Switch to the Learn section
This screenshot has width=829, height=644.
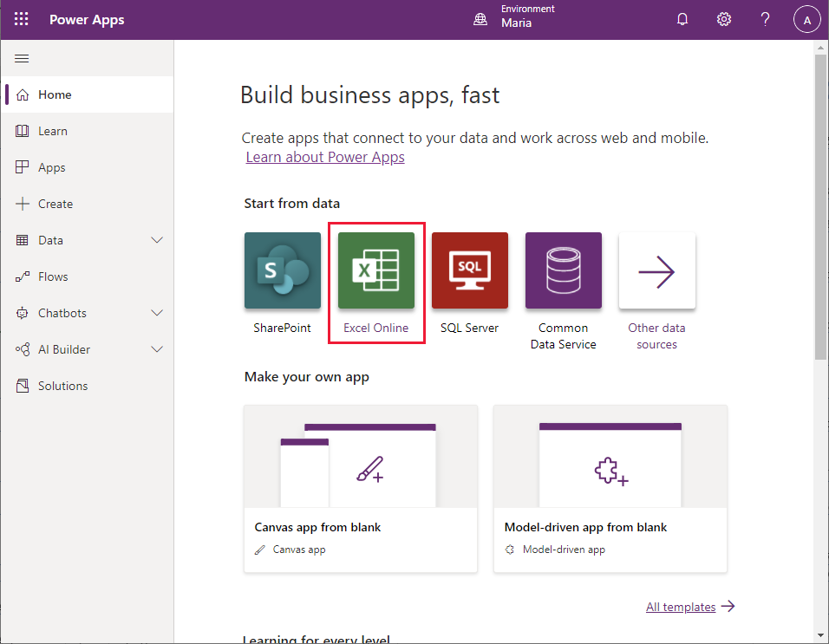pyautogui.click(x=52, y=131)
